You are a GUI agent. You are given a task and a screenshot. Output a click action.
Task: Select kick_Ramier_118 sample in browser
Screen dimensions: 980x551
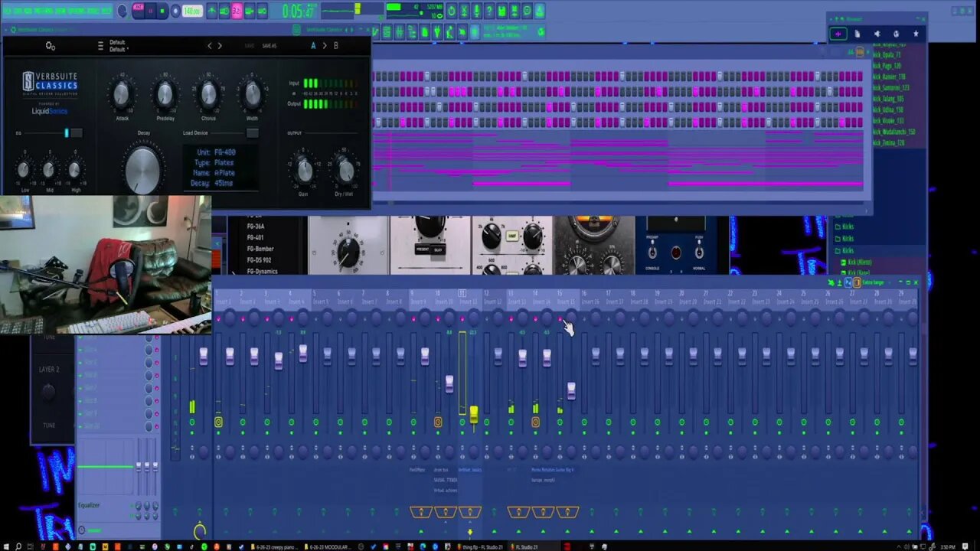coord(889,77)
